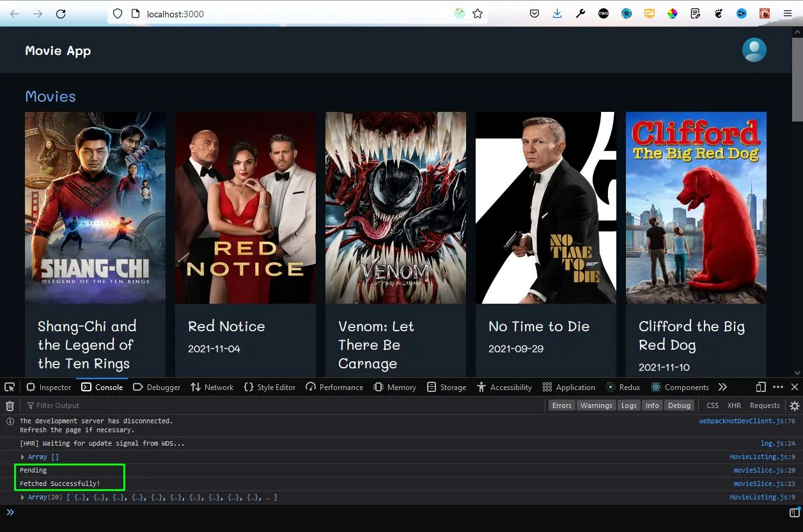This screenshot has width=803, height=532.
Task: Open the Redux DevTools tab
Action: tap(623, 387)
